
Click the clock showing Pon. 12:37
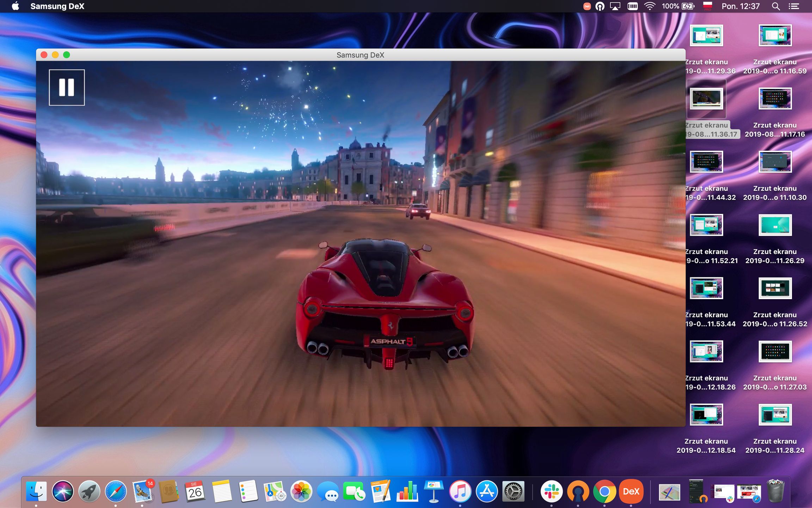740,6
